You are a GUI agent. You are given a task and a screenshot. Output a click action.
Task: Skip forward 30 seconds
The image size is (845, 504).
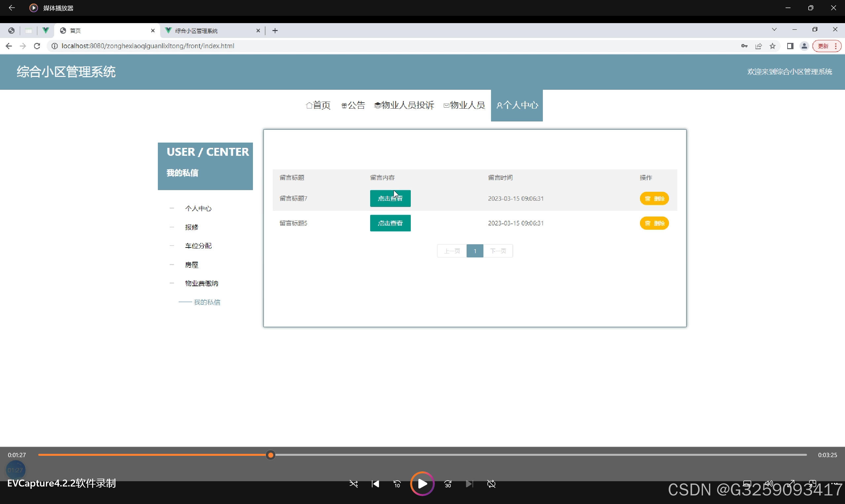[x=448, y=484]
